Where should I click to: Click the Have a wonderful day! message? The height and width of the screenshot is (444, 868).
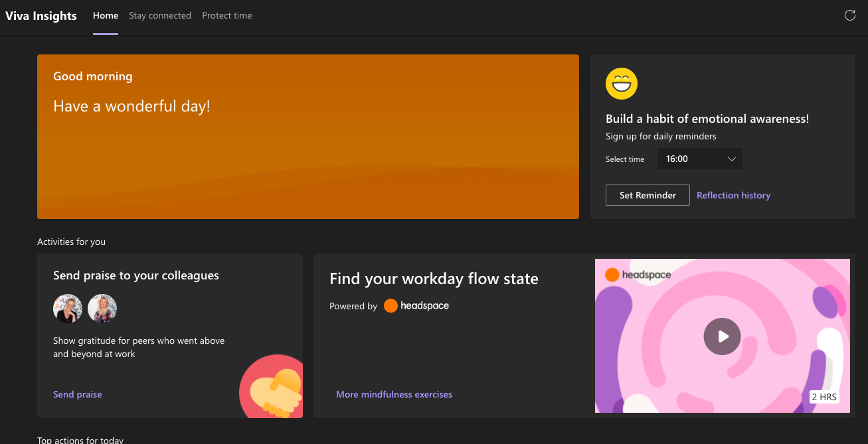tap(131, 106)
